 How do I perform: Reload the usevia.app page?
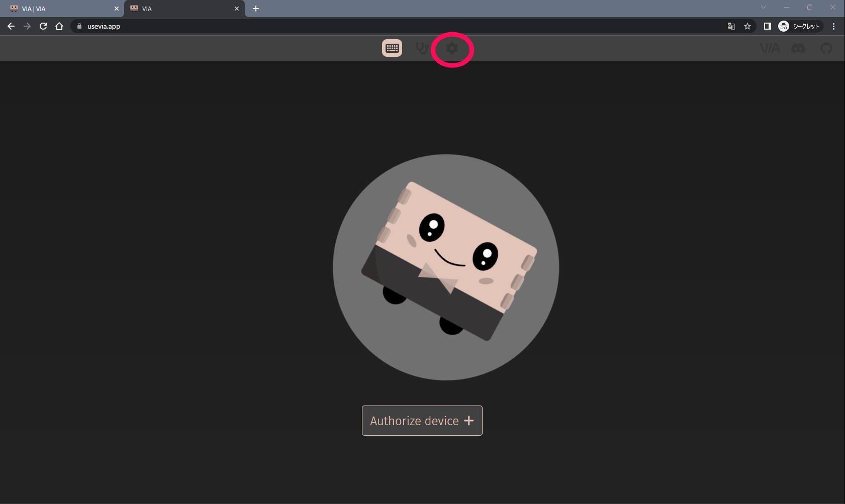coord(43,26)
